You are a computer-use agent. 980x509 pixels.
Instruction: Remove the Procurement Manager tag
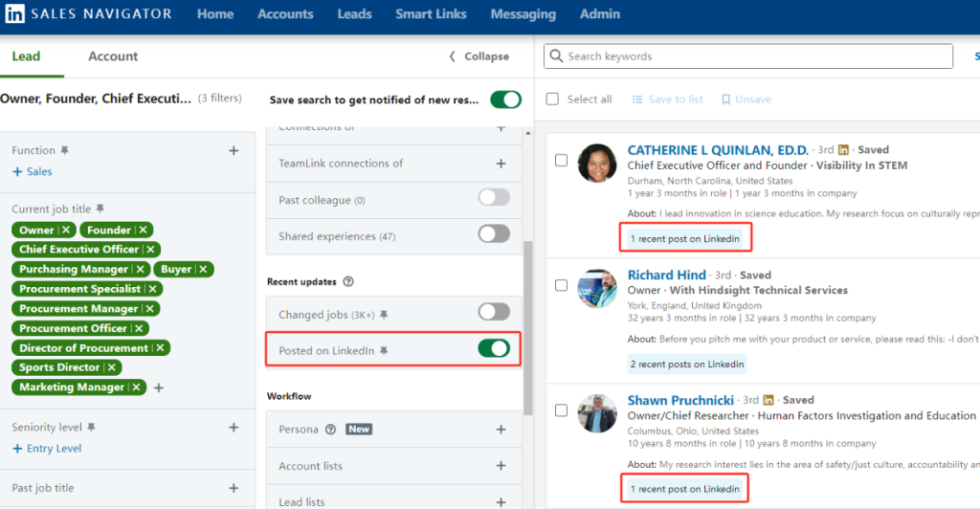pos(150,308)
